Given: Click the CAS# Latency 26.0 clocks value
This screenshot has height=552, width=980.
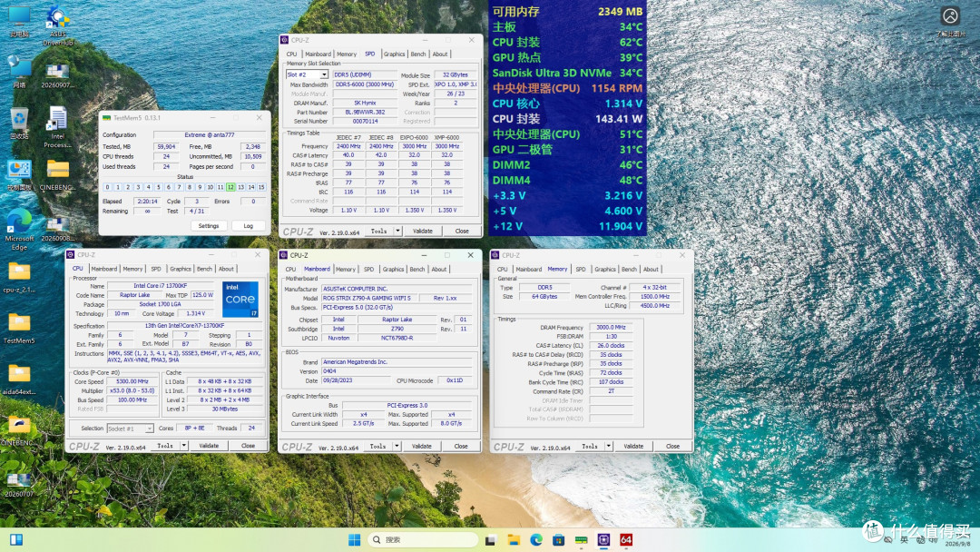Looking at the screenshot, I should [611, 345].
